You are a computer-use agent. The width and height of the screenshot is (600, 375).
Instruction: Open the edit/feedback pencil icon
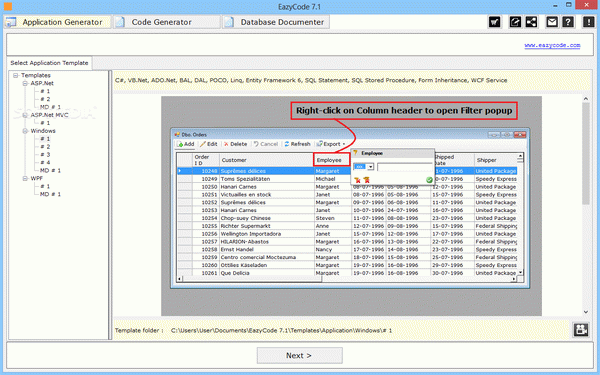click(x=515, y=22)
